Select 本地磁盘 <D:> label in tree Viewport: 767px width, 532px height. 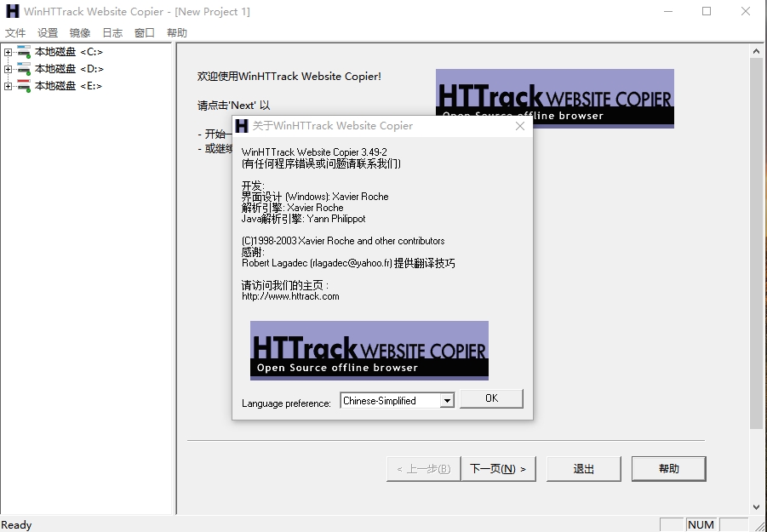[69, 69]
